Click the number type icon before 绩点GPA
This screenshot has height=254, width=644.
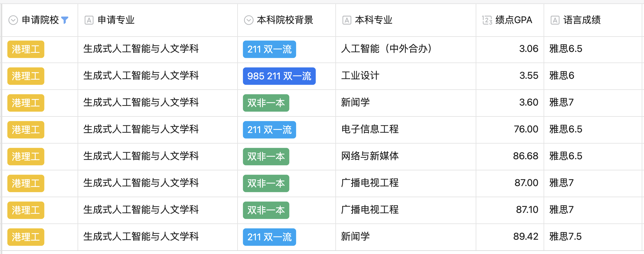[487, 20]
